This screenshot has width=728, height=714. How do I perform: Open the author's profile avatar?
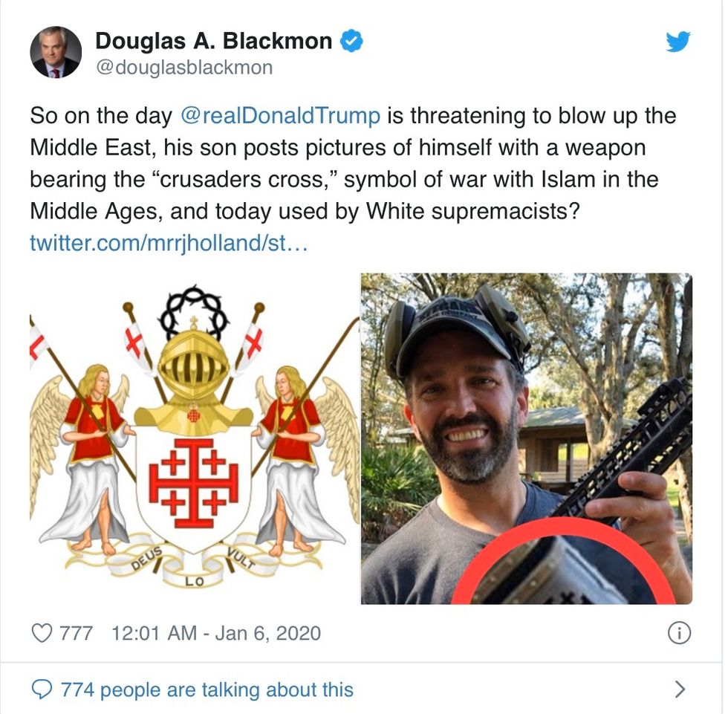click(56, 52)
